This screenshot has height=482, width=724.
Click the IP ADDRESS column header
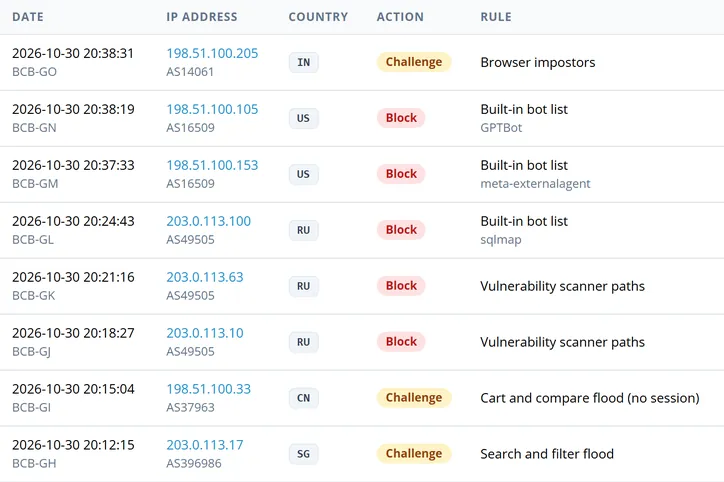click(202, 17)
